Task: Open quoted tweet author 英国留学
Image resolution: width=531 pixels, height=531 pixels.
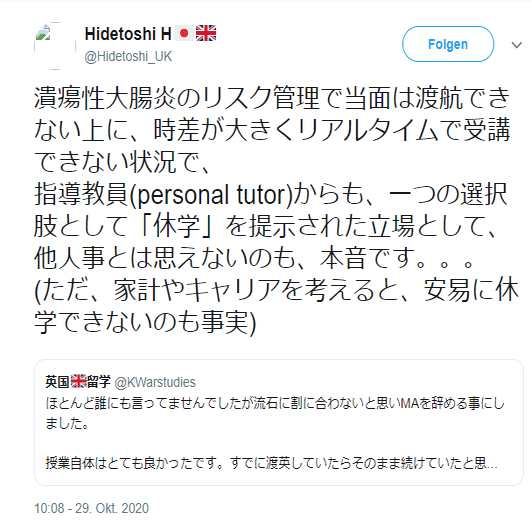Action: 78,382
